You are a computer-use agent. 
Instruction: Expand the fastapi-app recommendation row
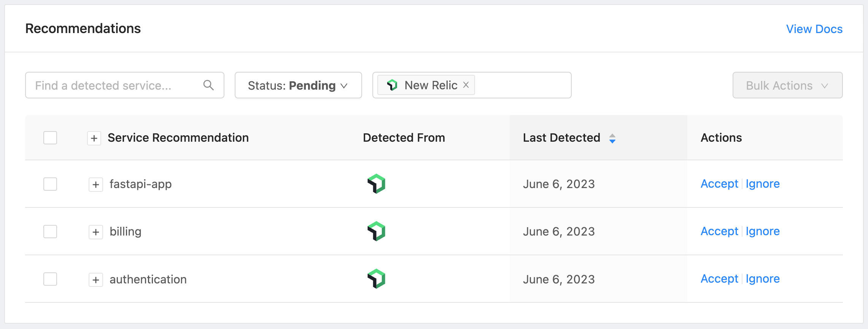click(x=96, y=185)
